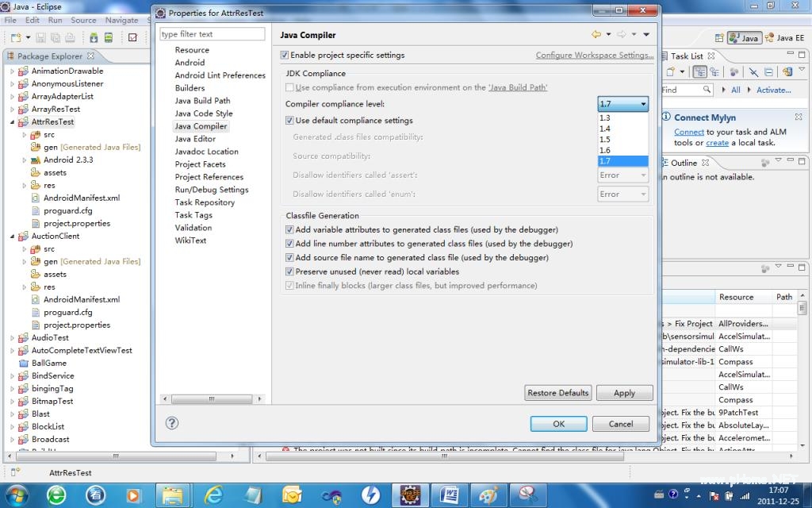This screenshot has height=508, width=812.
Task: Open the Source menu in Eclipse
Action: tap(83, 20)
